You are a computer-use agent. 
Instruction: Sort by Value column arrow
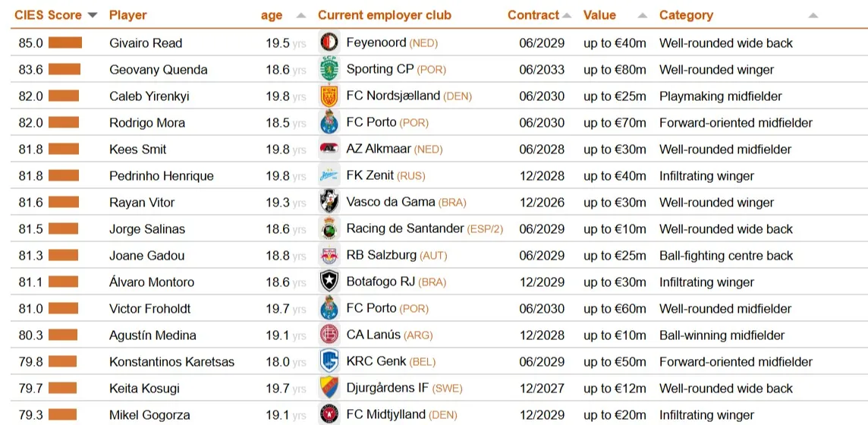(x=643, y=15)
